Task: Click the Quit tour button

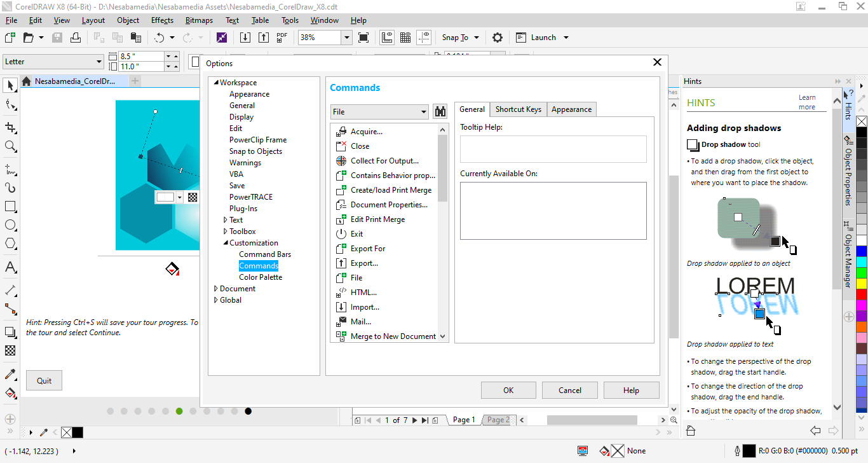Action: [44, 380]
